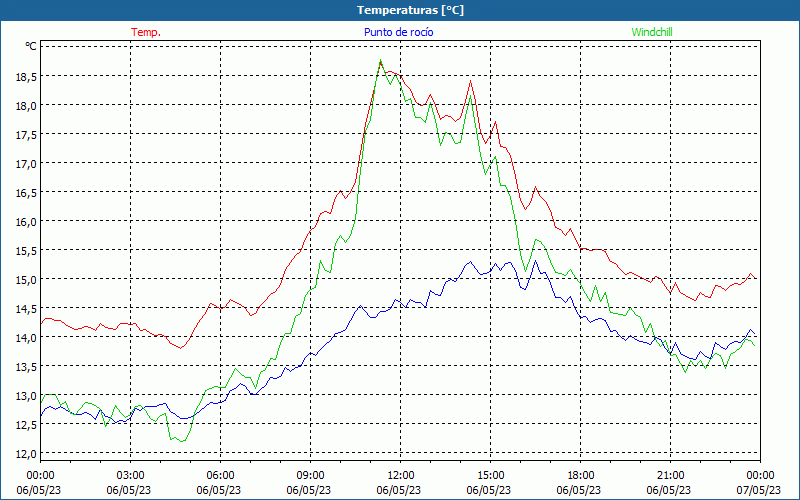Click the '00:00' time label above 06/05/23

coord(40,476)
